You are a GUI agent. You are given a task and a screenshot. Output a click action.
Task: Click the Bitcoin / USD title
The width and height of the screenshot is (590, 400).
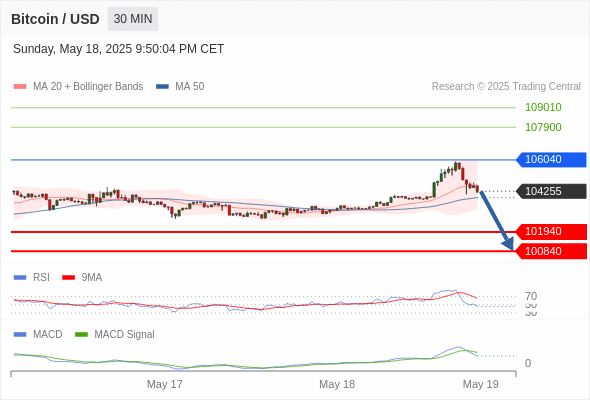[x=55, y=19]
